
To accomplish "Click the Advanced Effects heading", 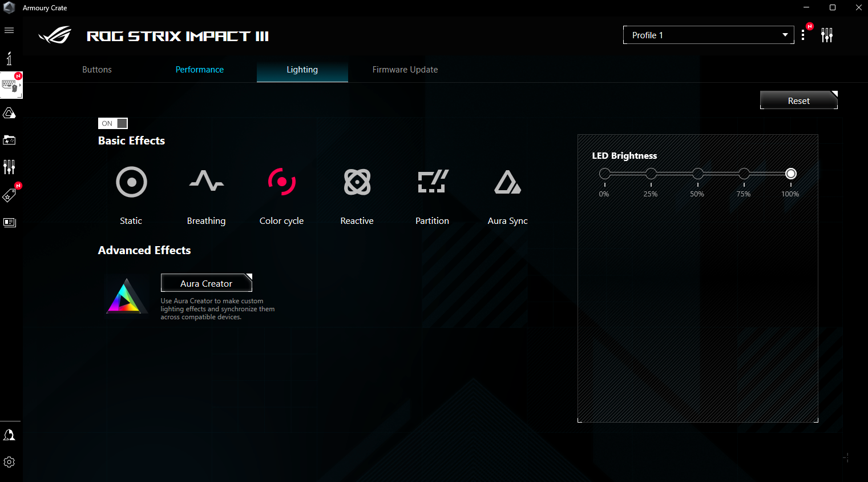I will tap(144, 251).
